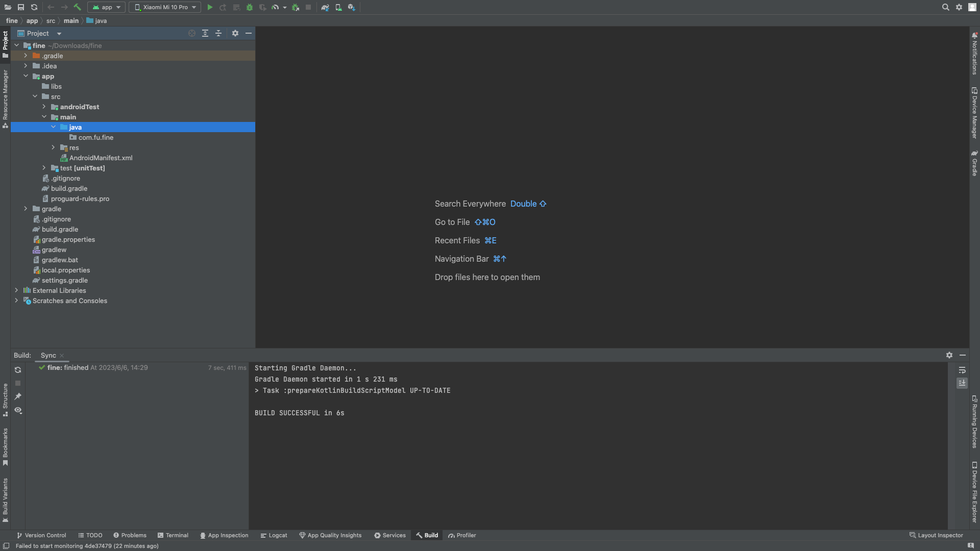Expand the androidTest folder
Screen dimensions: 980x551
tap(44, 107)
